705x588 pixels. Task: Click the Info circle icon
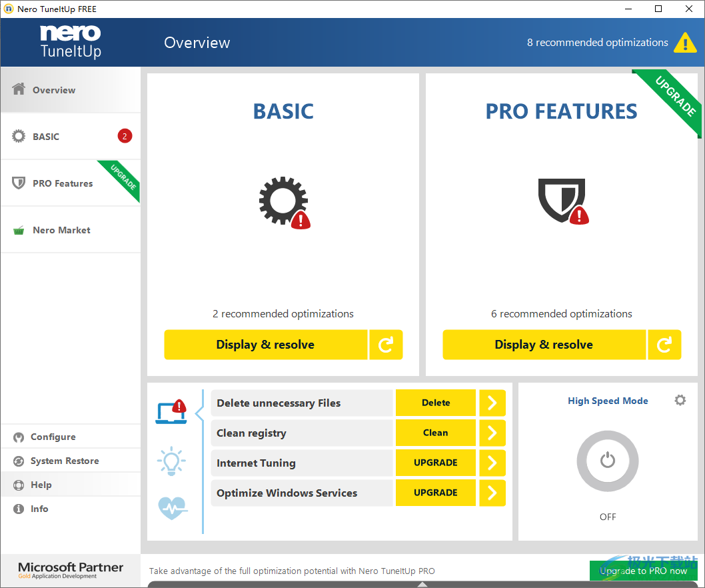coord(19,509)
